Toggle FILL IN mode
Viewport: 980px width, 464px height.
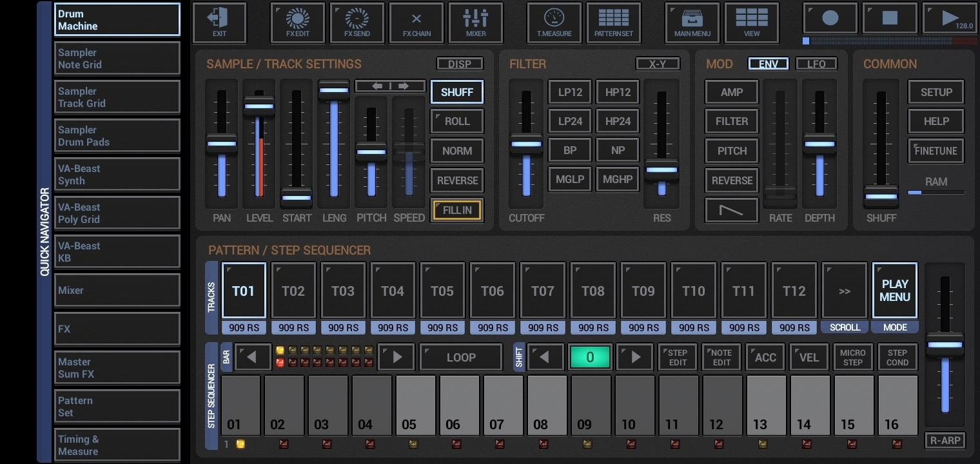click(x=457, y=210)
